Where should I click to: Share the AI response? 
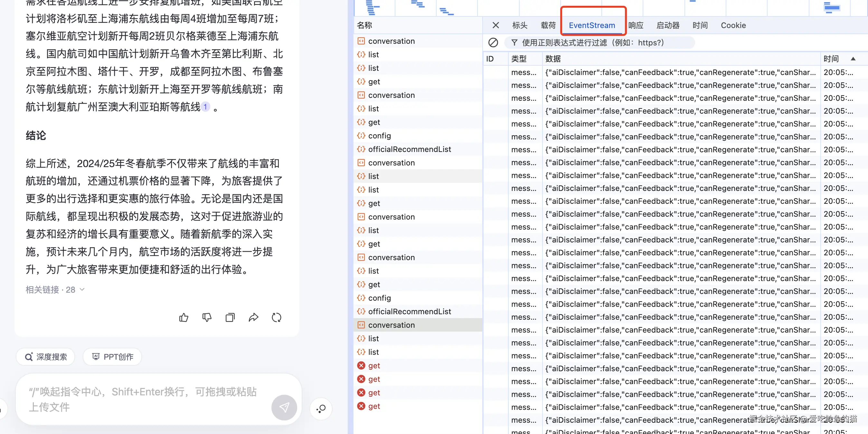click(254, 317)
